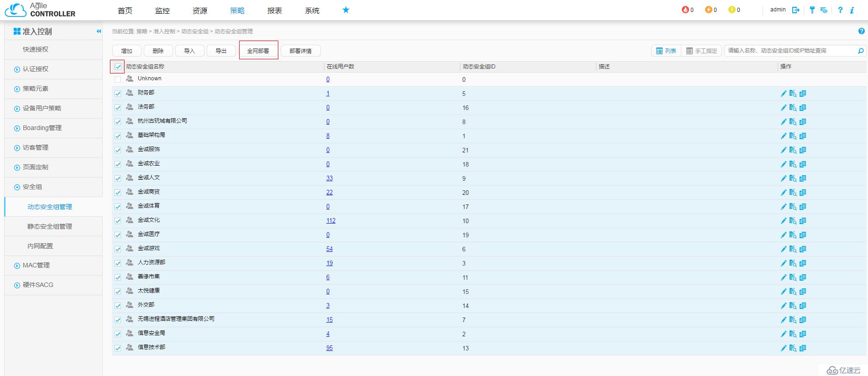
Task: Edit 金诚人文 with the pencil icon
Action: pyautogui.click(x=784, y=178)
